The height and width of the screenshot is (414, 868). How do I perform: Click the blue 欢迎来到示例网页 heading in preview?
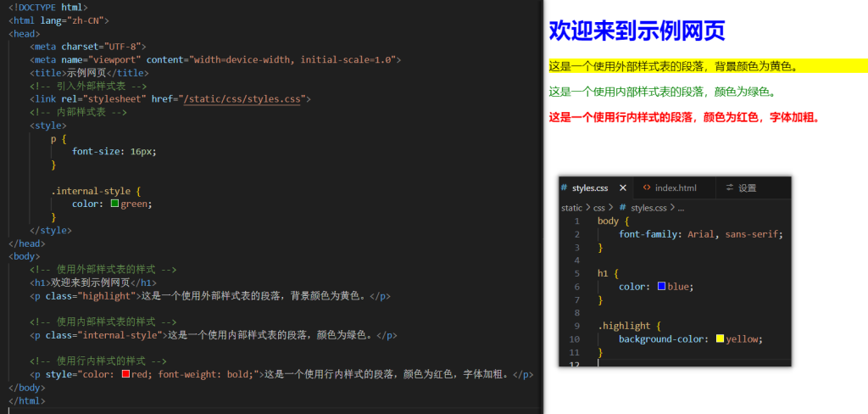pyautogui.click(x=637, y=31)
